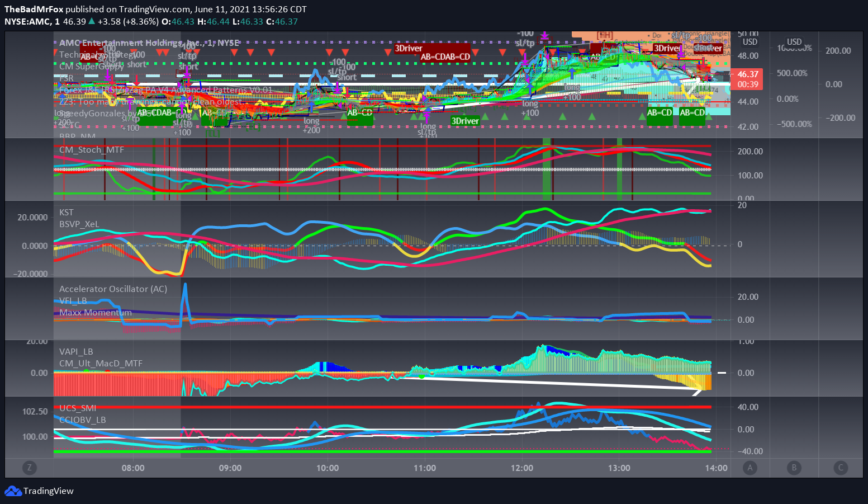Click 100.00 on the CM_Stoch_MTF axis
The image size is (868, 504).
tap(750, 175)
